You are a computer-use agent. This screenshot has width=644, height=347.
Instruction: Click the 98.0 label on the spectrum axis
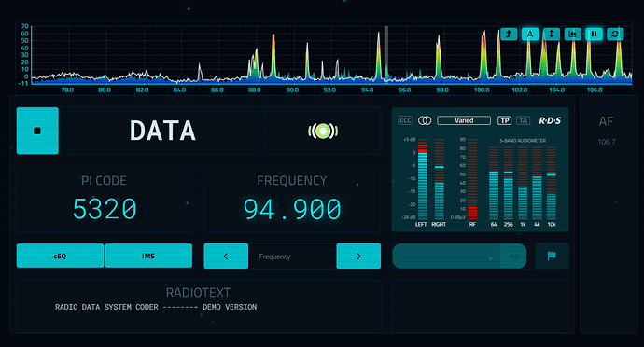(x=442, y=90)
